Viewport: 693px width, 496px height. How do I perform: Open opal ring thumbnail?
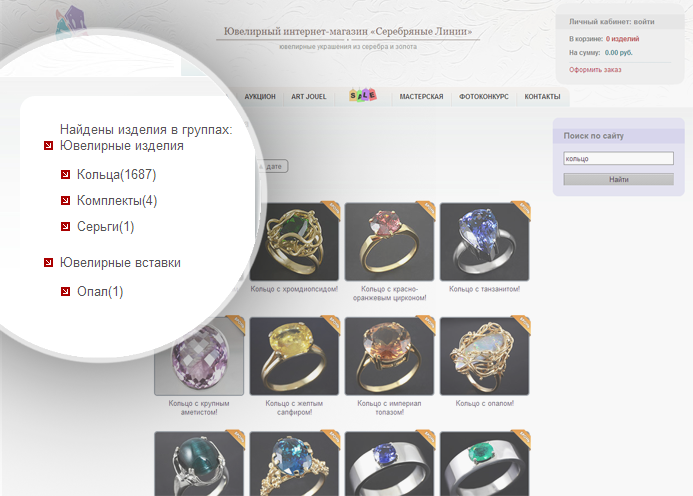tap(484, 356)
